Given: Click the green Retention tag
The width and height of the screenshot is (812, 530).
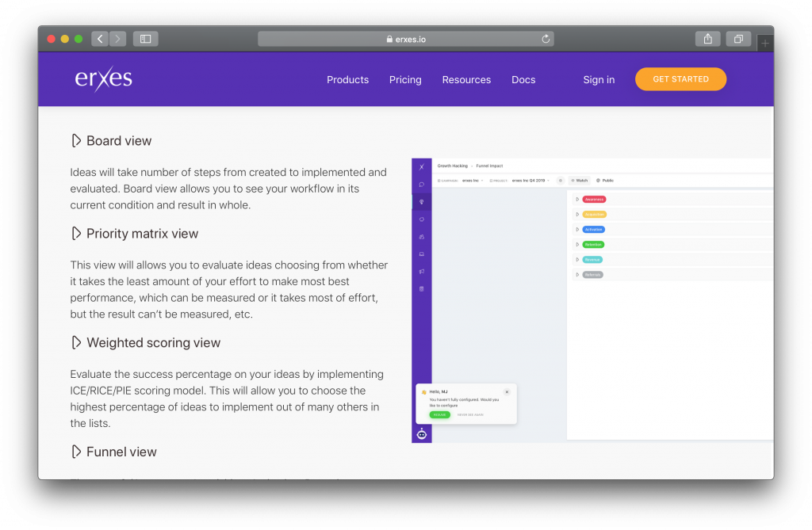Looking at the screenshot, I should (593, 244).
